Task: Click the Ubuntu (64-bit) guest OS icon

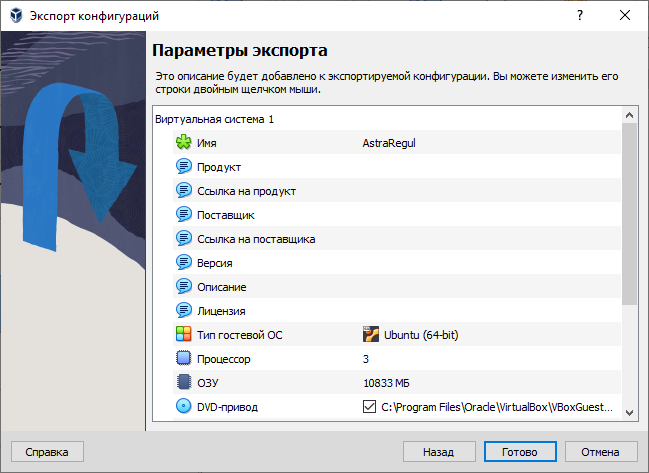Action: (x=370, y=335)
